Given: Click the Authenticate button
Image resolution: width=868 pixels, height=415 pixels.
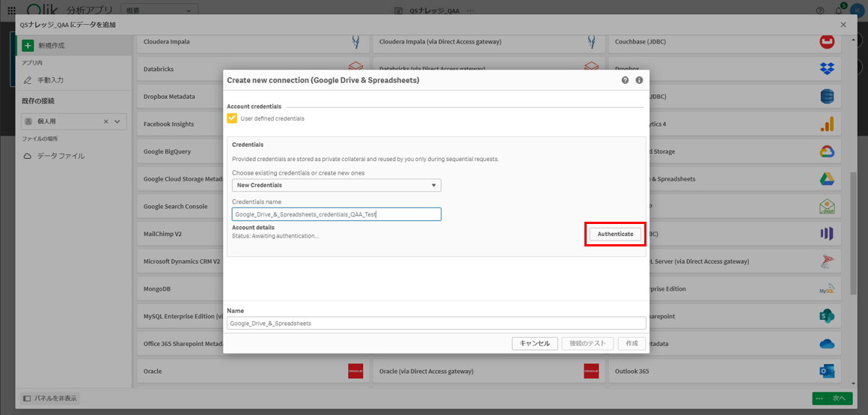Looking at the screenshot, I should point(615,234).
